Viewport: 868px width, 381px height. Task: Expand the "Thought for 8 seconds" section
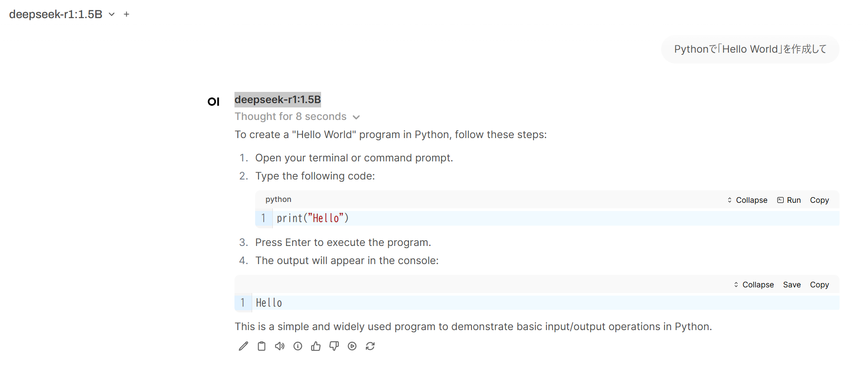pos(297,117)
